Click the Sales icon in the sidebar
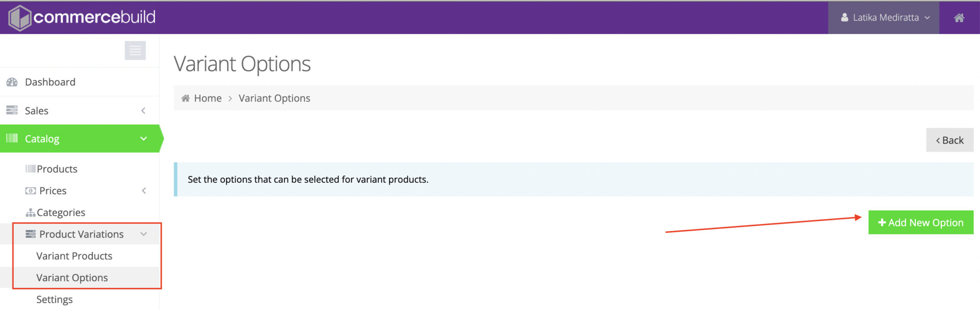The height and width of the screenshot is (310, 980). pyautogui.click(x=12, y=111)
